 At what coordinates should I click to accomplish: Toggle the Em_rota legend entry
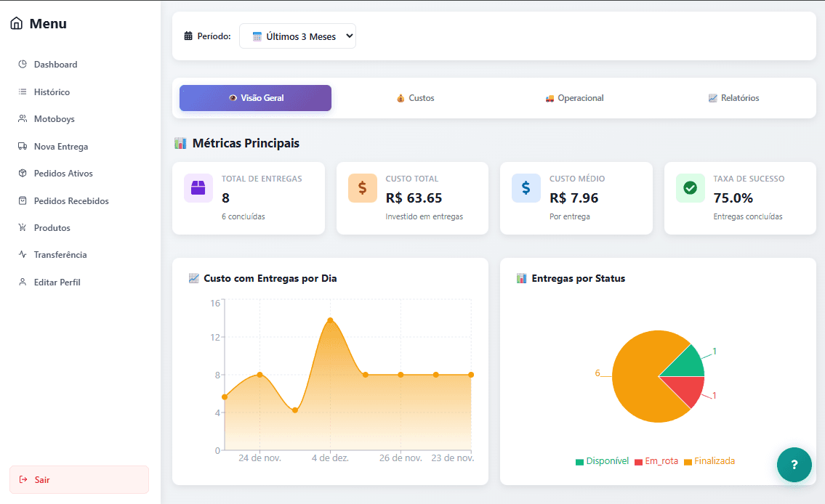[x=656, y=461]
